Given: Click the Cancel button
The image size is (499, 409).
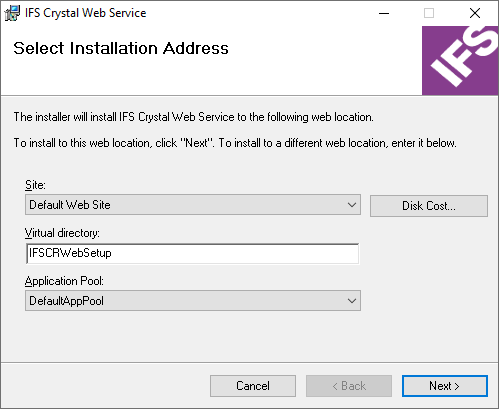Looking at the screenshot, I should (253, 386).
